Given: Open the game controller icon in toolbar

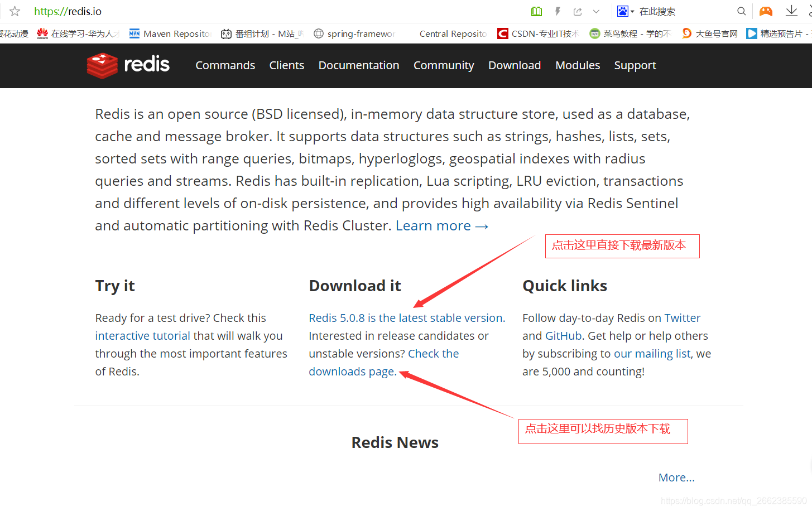Looking at the screenshot, I should pos(766,11).
